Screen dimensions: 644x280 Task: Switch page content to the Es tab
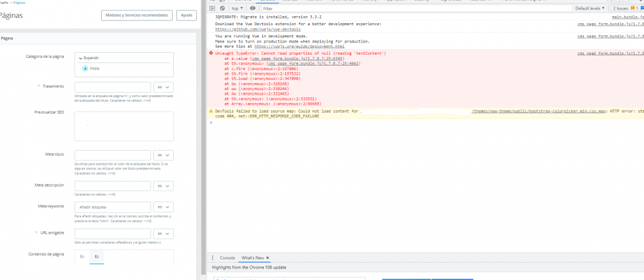coord(97,257)
